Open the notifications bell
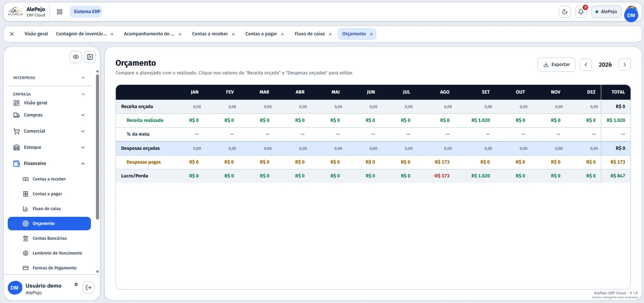The image size is (644, 303). 581,12
